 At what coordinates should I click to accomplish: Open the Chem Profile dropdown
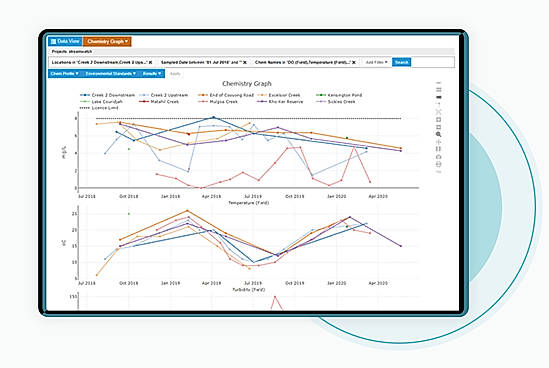(65, 74)
